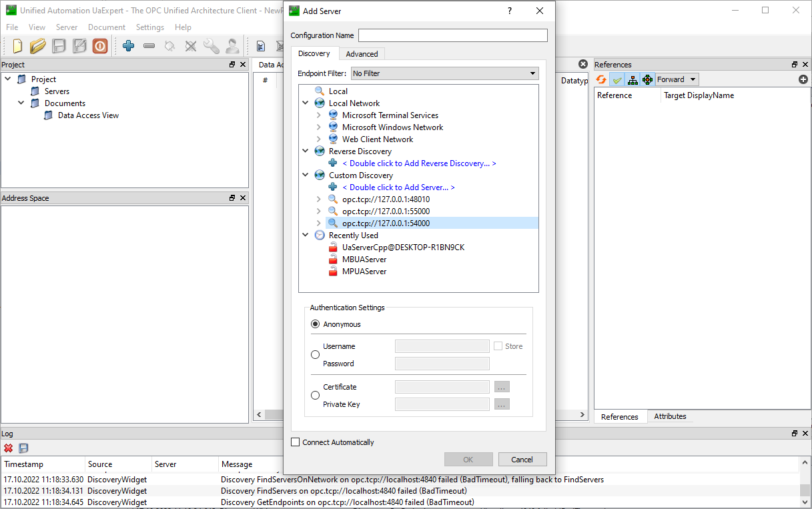This screenshot has height=509, width=812.
Task: Expand the Microsoft Windows Network node
Action: click(319, 127)
